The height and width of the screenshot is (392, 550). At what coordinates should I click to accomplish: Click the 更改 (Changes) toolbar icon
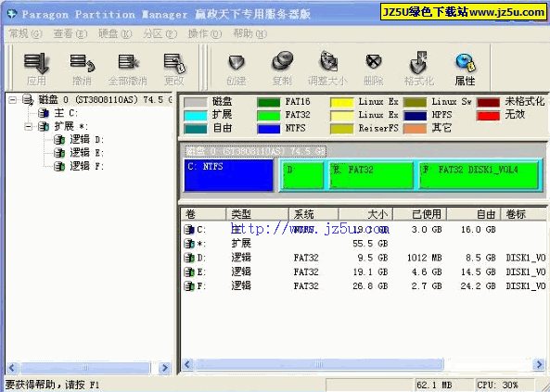174,63
